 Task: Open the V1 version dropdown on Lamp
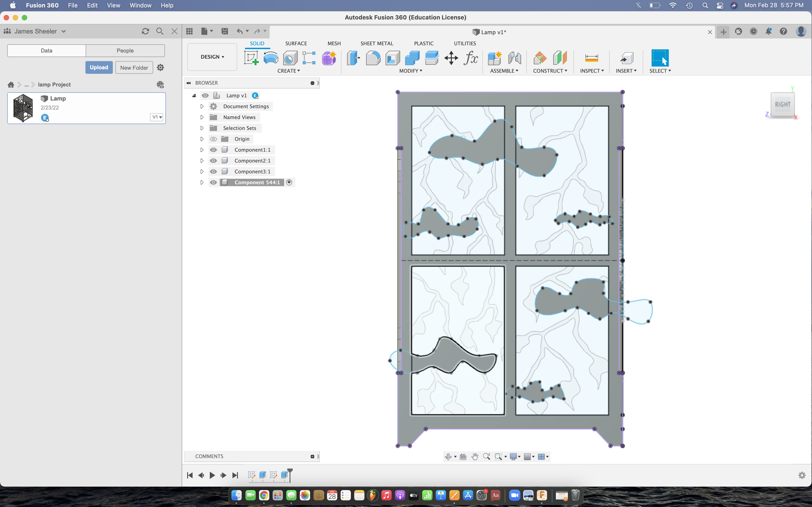(x=156, y=117)
